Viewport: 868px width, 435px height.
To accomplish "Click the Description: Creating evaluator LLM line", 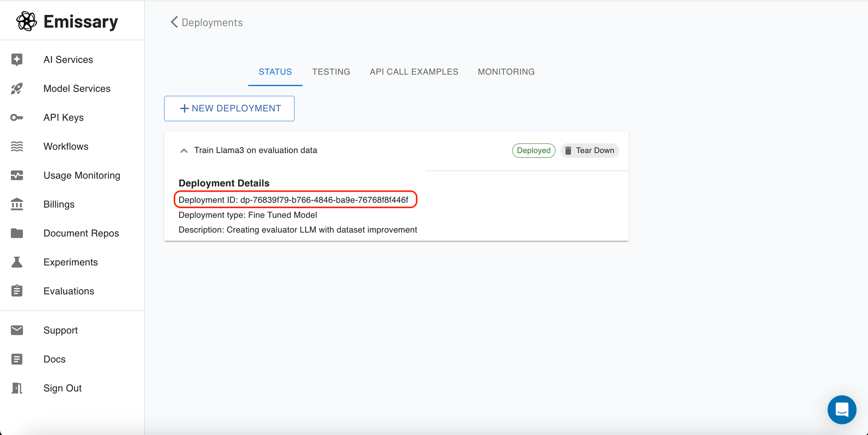I will [x=298, y=230].
